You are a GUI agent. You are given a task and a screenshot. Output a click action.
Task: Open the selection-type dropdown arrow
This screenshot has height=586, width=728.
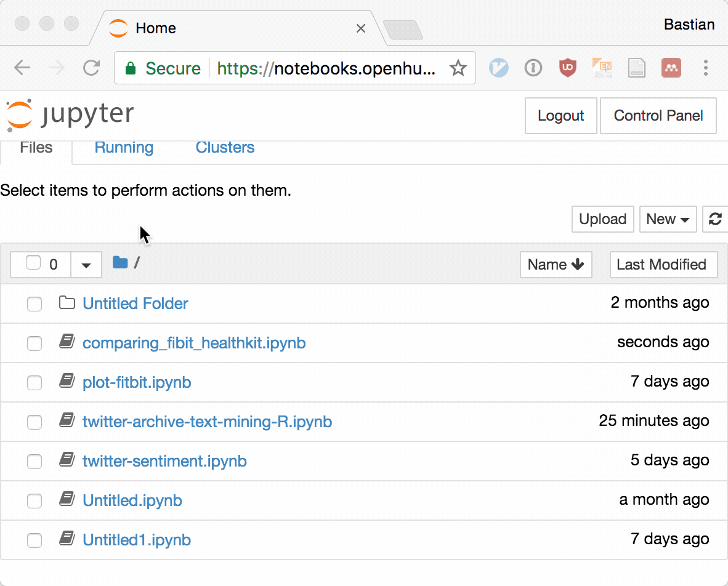86,265
